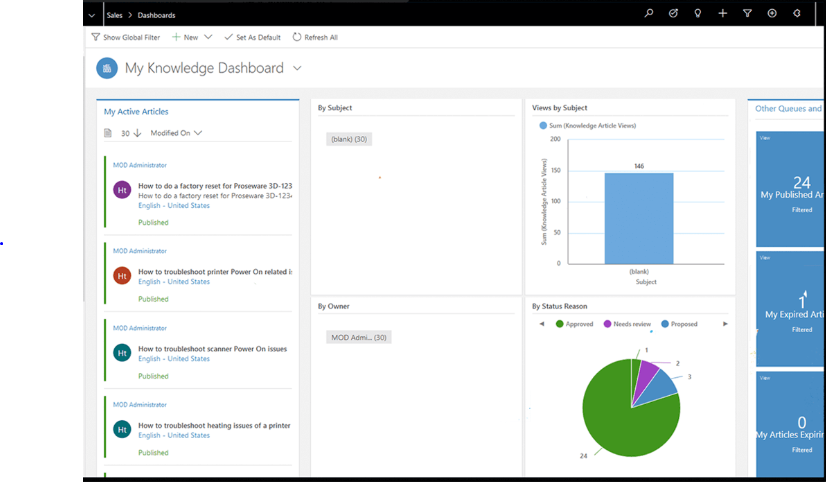Select Dashboards in the breadcrumb
Viewport: 826px width, 482px height.
pos(156,15)
